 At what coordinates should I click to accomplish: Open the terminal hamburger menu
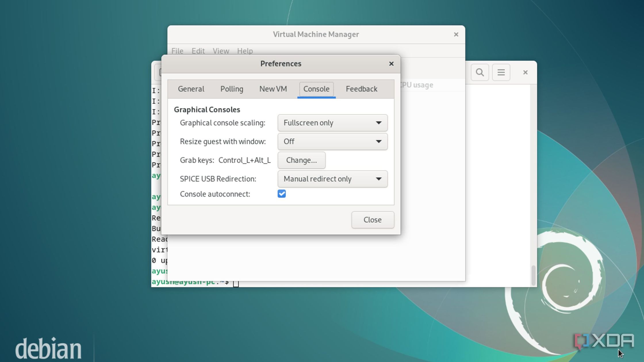[501, 72]
